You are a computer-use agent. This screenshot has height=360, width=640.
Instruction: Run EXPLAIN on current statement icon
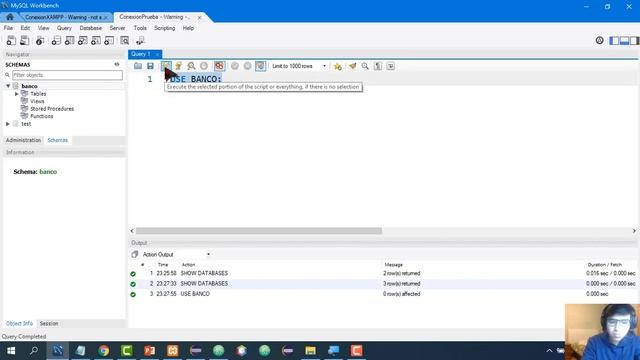point(191,66)
